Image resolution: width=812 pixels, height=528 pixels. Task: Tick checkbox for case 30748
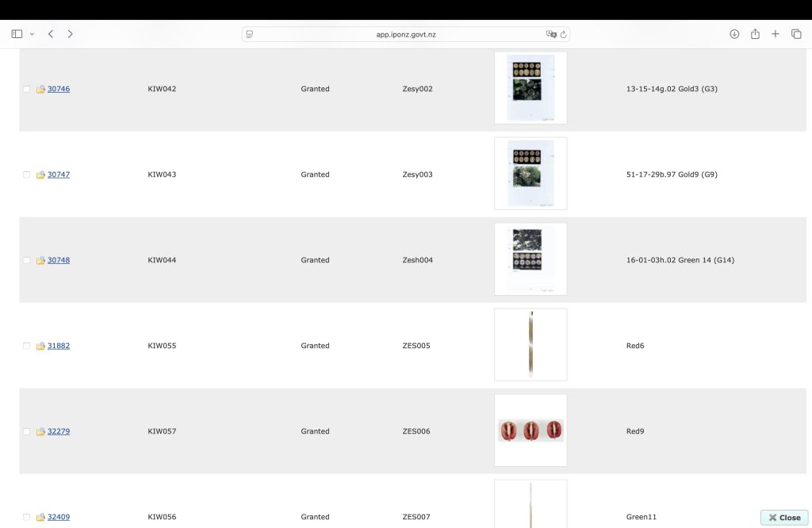(x=26, y=260)
